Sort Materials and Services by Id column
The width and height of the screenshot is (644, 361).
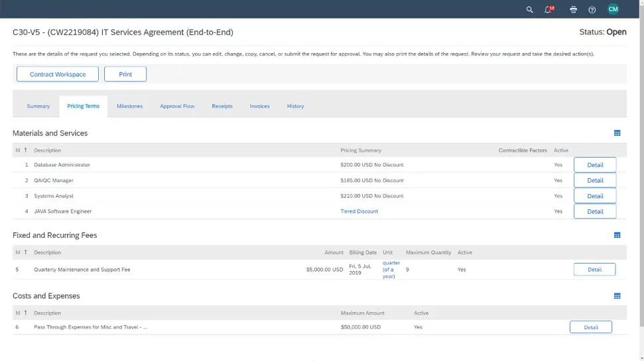(x=21, y=150)
